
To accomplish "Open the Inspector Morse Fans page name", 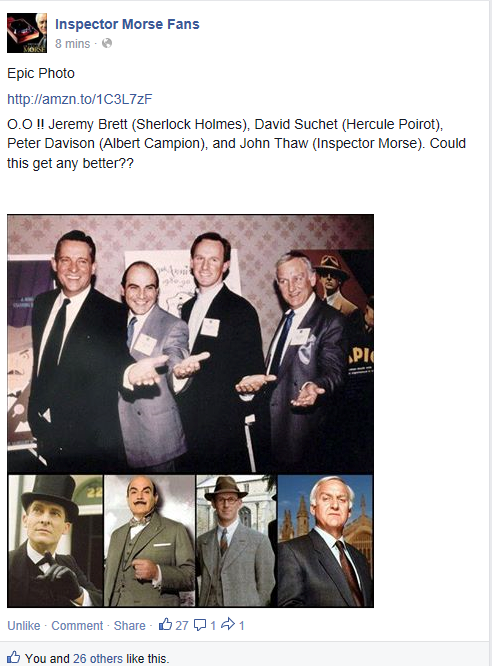I will coord(127,24).
